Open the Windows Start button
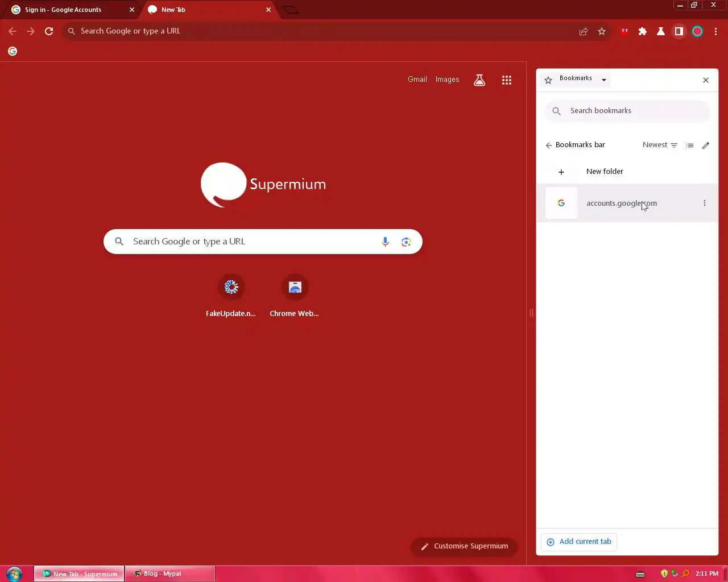Screen dimensions: 728x582 pyautogui.click(x=14, y=573)
